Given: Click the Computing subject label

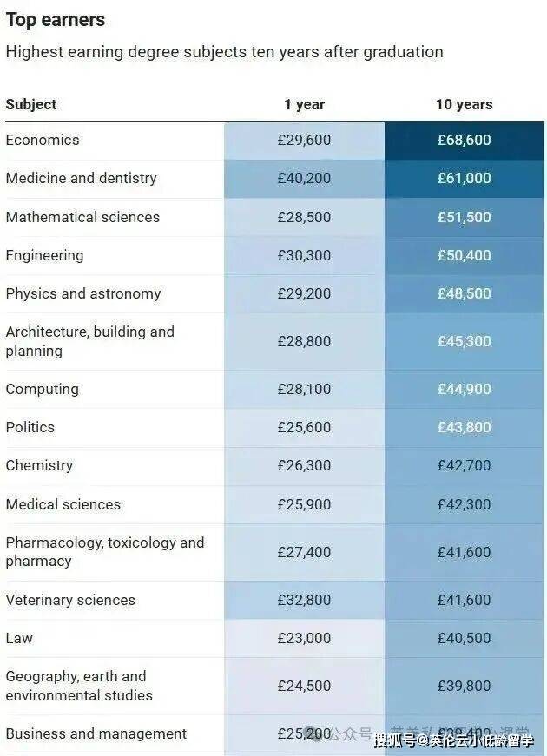Looking at the screenshot, I should point(42,389).
